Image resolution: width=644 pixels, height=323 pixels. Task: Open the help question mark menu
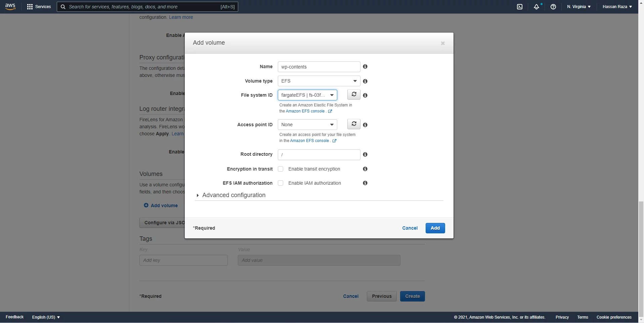[x=553, y=7]
